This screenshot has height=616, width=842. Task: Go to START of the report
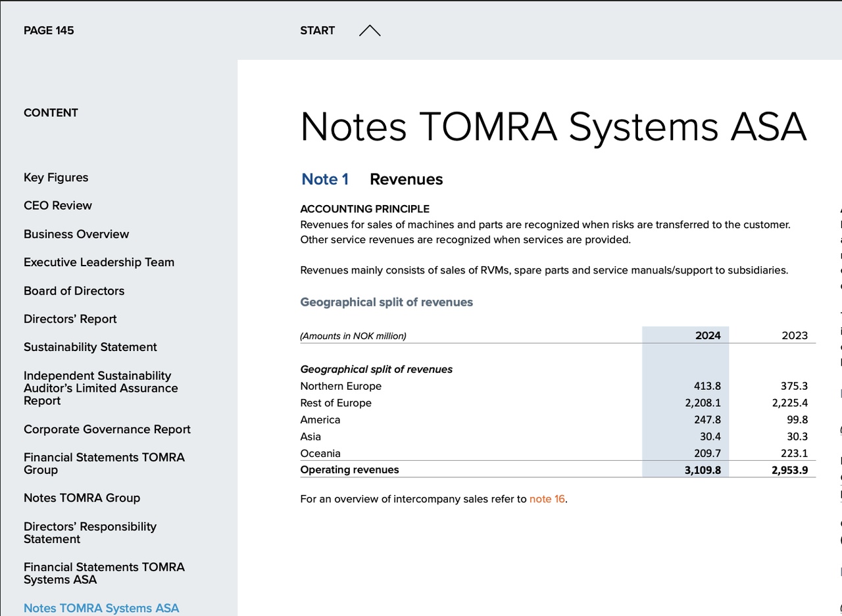(317, 30)
